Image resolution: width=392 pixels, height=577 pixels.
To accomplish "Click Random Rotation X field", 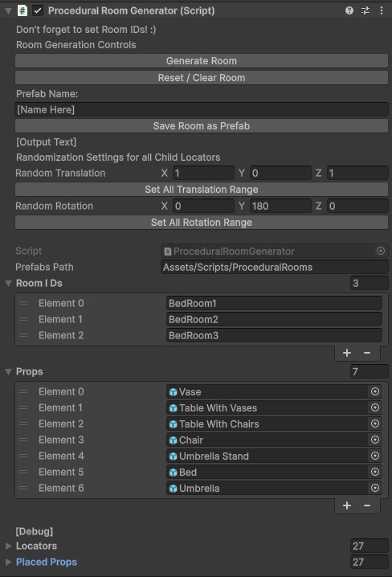I will point(203,206).
